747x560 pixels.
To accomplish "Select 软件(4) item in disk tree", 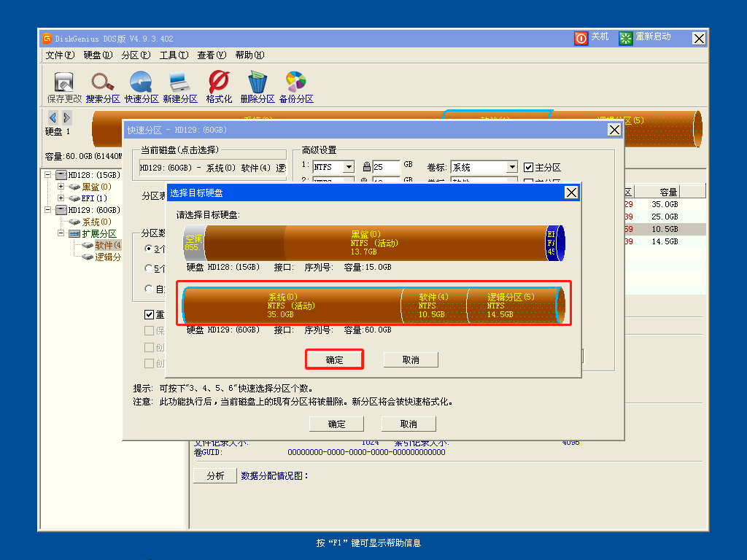I will (108, 245).
